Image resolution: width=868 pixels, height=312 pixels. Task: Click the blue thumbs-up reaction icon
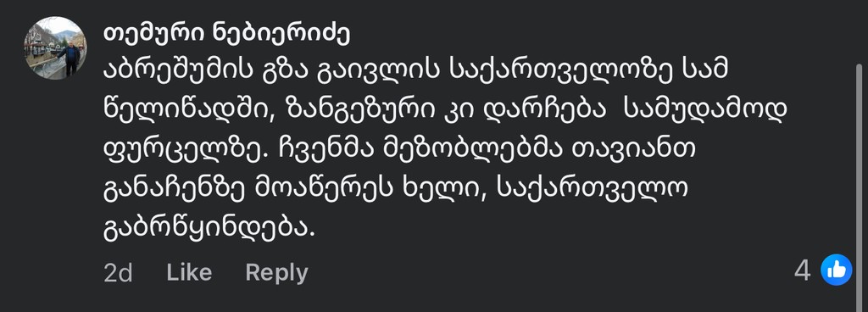(x=836, y=270)
